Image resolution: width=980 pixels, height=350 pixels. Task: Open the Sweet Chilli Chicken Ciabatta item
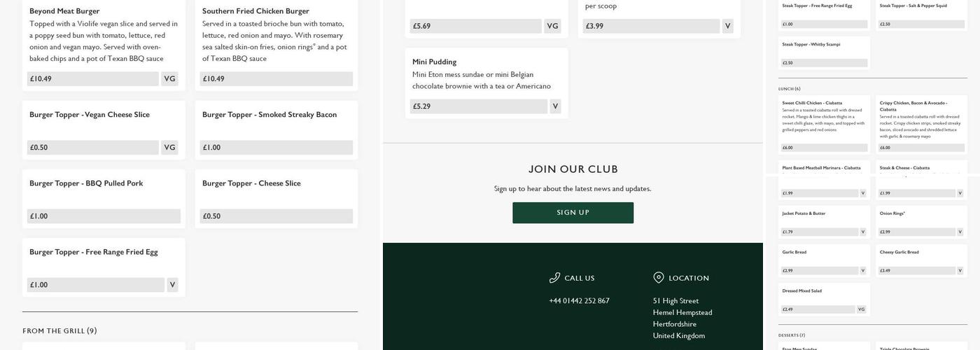[x=812, y=103]
